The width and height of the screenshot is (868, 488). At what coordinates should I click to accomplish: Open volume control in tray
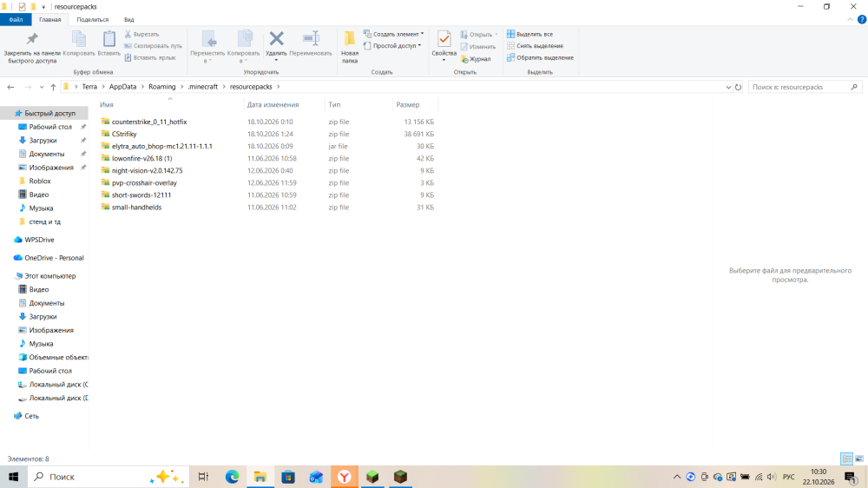(x=772, y=477)
